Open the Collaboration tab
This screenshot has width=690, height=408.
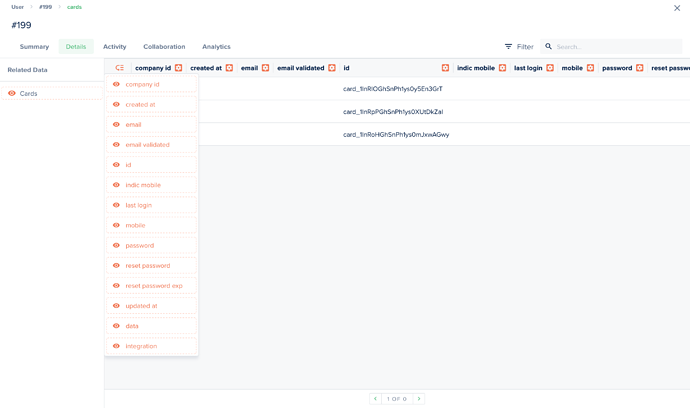164,47
